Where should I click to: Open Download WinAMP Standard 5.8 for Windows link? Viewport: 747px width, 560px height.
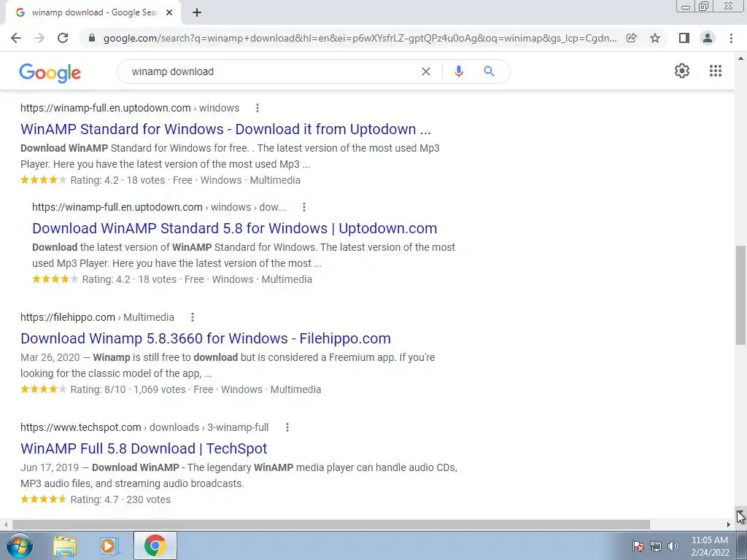coord(234,228)
